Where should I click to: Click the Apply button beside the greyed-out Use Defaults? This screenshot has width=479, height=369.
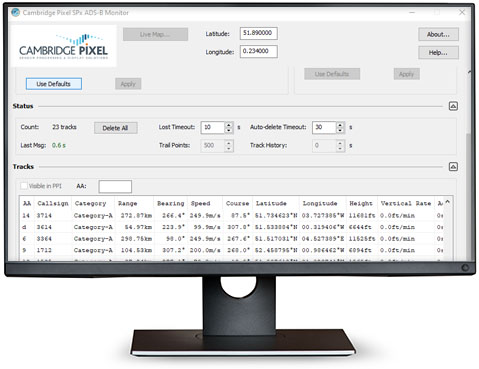tap(406, 74)
